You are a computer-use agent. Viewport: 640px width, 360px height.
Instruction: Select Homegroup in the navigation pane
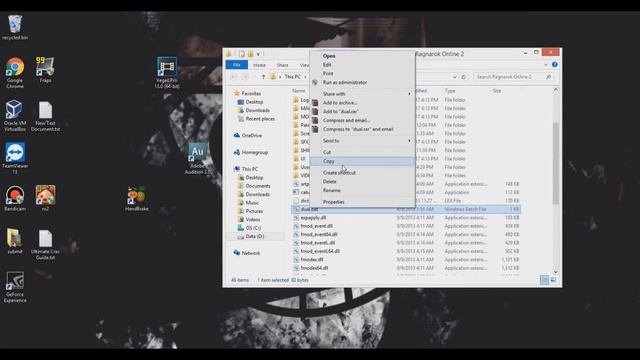(251, 152)
